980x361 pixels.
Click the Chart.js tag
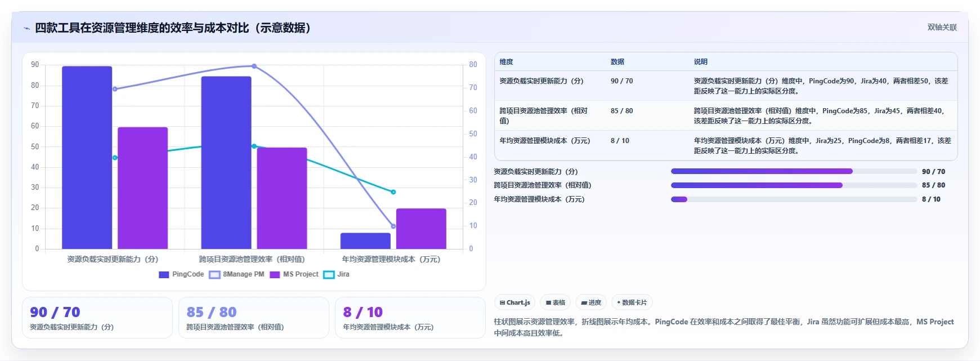[x=515, y=302]
